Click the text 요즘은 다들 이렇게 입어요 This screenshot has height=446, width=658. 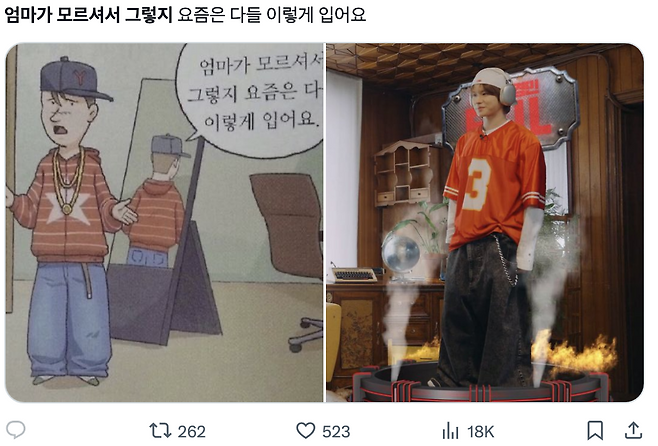[272, 15]
